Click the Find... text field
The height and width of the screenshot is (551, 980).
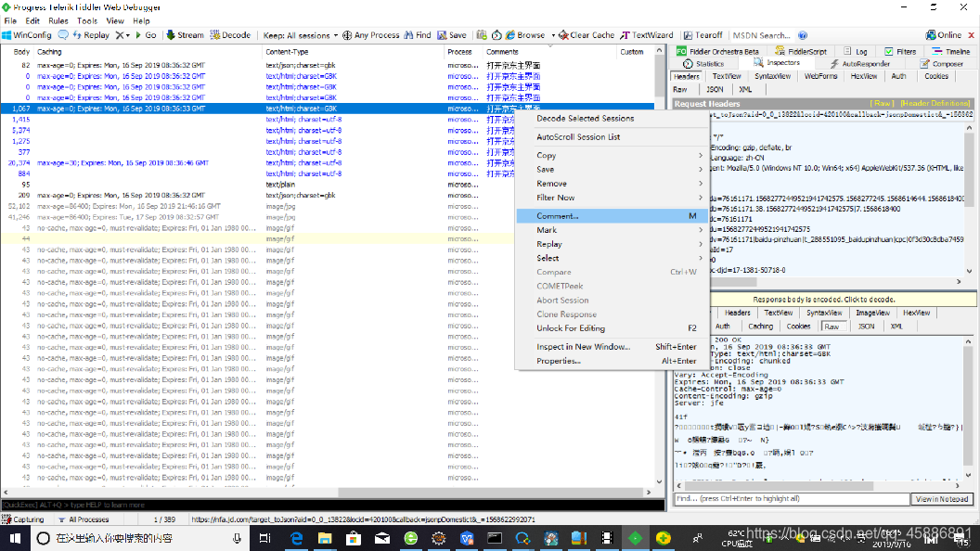(x=792, y=499)
